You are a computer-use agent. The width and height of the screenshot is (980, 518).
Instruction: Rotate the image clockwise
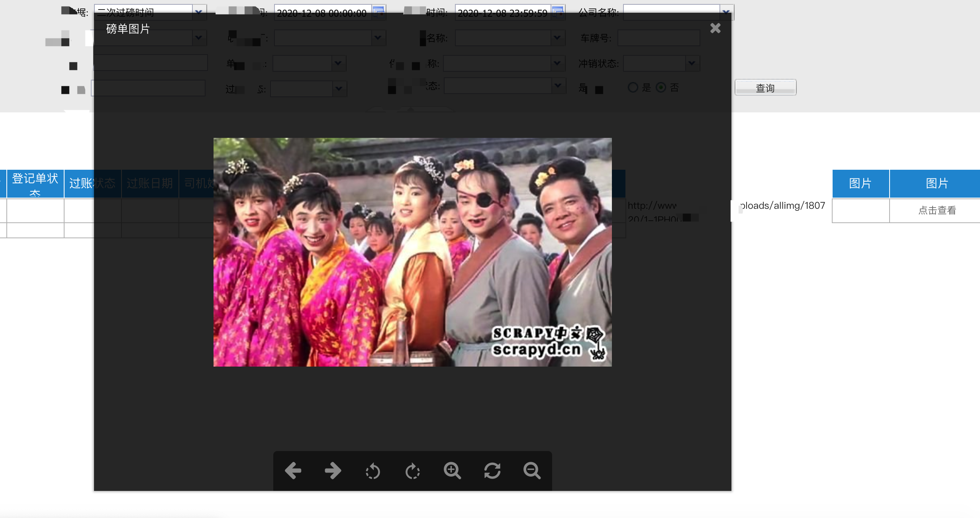click(412, 471)
